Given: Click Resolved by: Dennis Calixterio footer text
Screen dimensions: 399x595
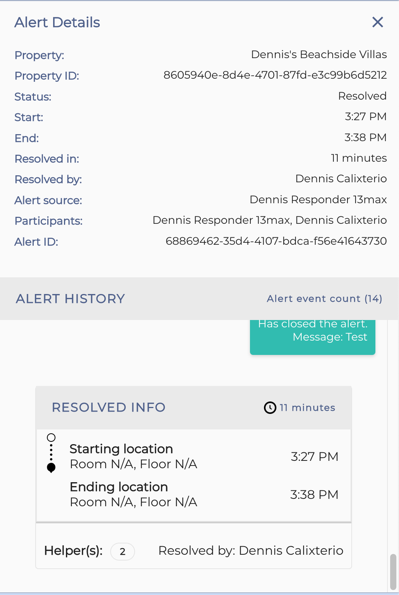Looking at the screenshot, I should [x=251, y=551].
